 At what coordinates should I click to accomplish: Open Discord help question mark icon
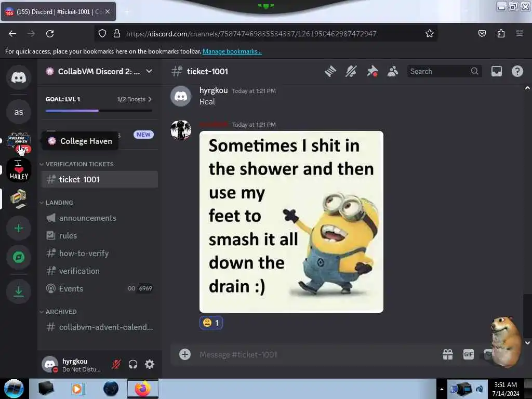[x=517, y=71]
